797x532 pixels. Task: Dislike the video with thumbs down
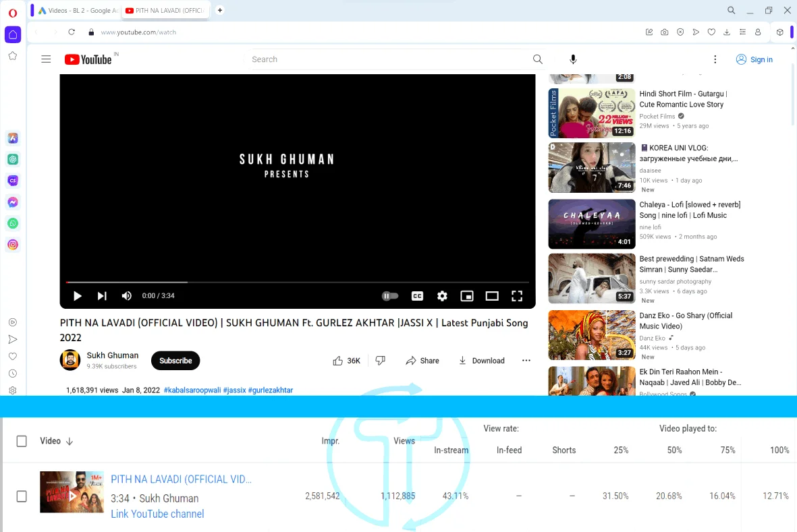[380, 361]
